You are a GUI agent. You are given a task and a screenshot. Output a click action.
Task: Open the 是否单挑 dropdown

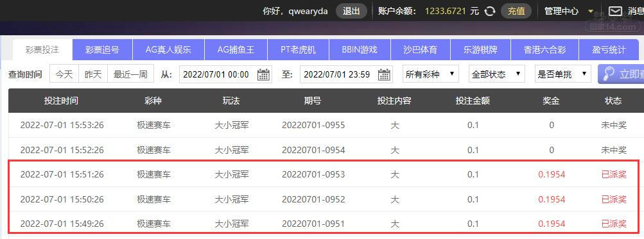(562, 74)
